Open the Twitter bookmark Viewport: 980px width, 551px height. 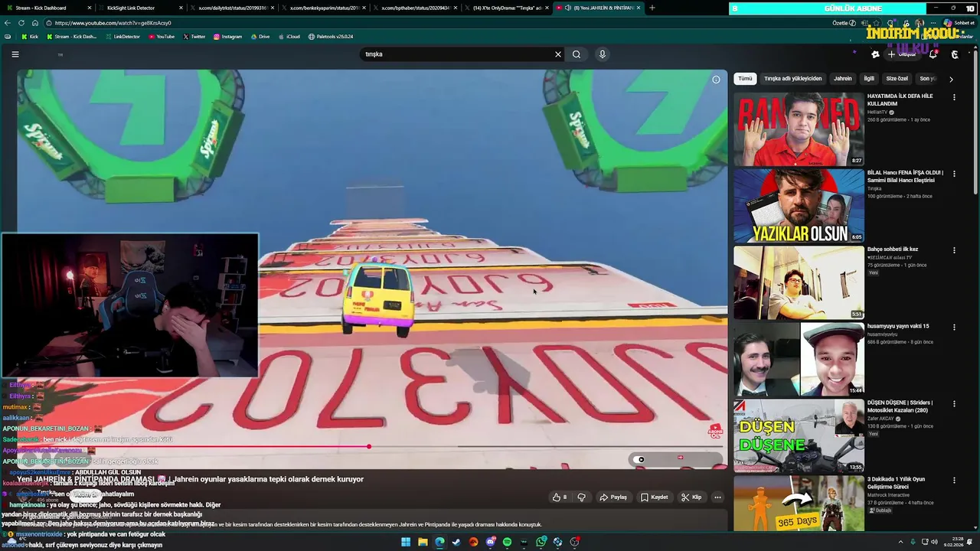coord(194,37)
